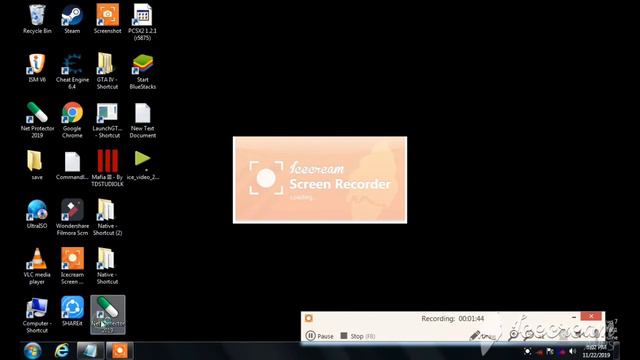Select the SHAREit desktop icon

[72, 311]
